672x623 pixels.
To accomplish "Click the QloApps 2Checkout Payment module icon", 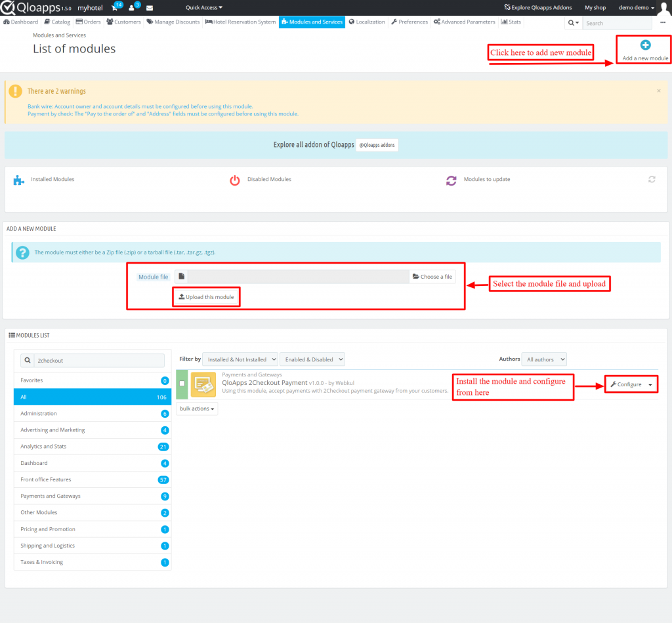I will [x=203, y=384].
